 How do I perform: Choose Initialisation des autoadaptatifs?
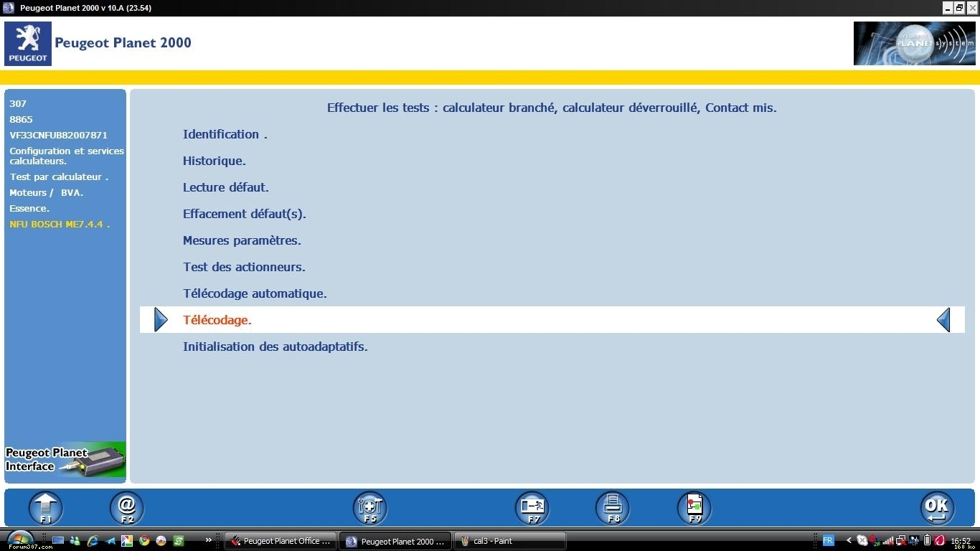[x=275, y=347]
